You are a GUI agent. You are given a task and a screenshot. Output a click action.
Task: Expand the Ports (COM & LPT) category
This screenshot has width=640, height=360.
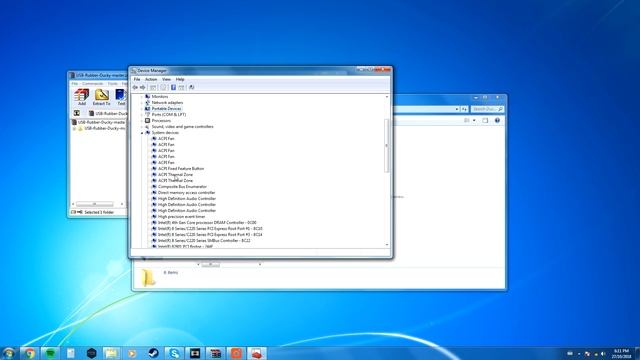142,115
